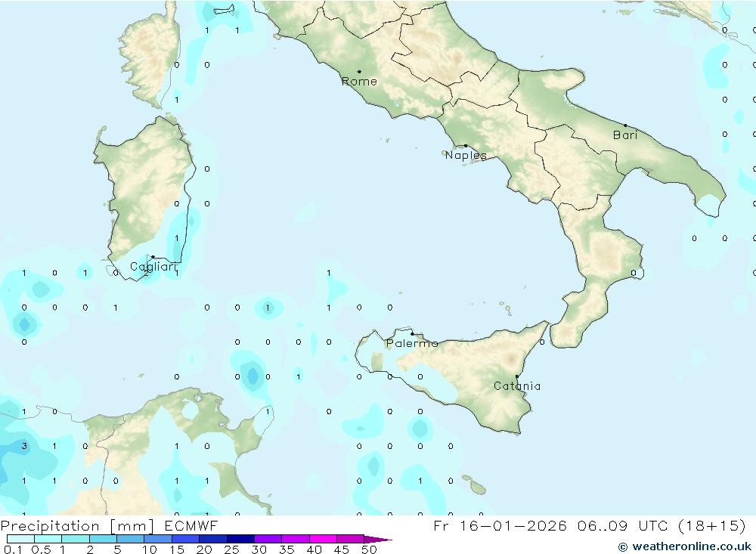Click the 40–45 mm legend swatch
756x554 pixels.
[323, 539]
